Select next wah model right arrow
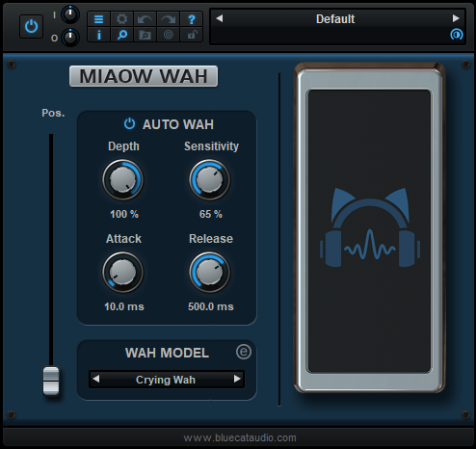The width and height of the screenshot is (476, 449). point(237,379)
